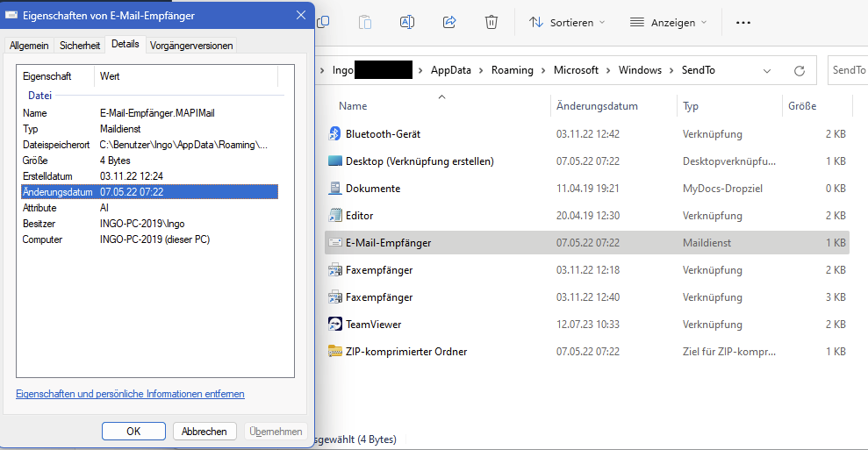The width and height of the screenshot is (868, 450).
Task: Click the Refresh icon beside address bar
Action: point(799,70)
